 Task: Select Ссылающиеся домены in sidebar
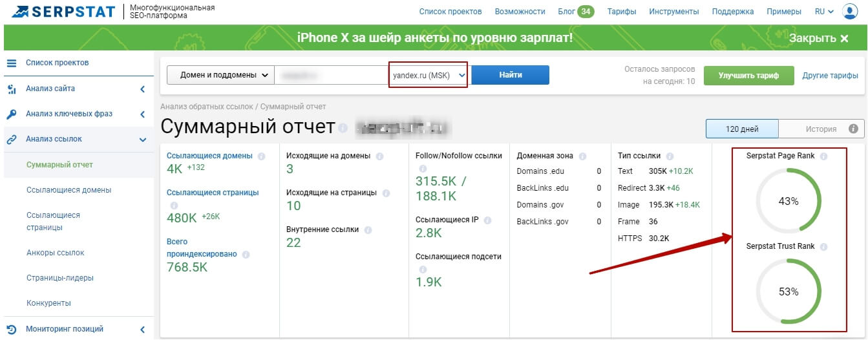[69, 190]
